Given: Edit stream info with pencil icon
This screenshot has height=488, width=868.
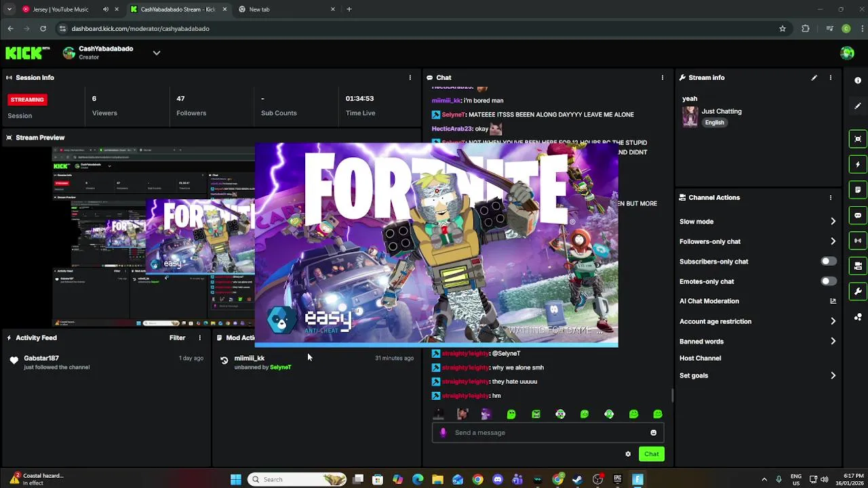Looking at the screenshot, I should pos(814,77).
